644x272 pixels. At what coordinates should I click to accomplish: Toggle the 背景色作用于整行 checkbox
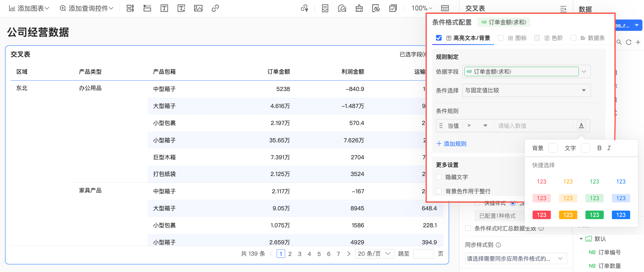point(439,191)
